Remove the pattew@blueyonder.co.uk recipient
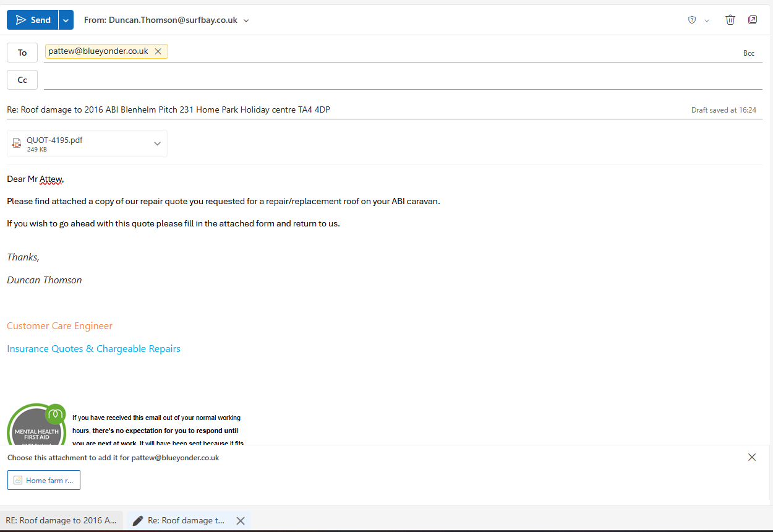Viewport: 773px width, 532px height. point(158,51)
